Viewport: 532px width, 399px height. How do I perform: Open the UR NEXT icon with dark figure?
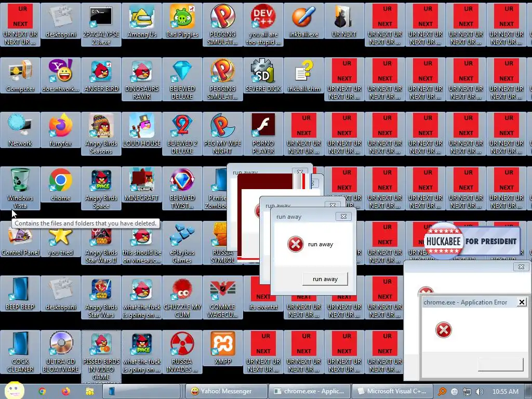click(x=344, y=21)
